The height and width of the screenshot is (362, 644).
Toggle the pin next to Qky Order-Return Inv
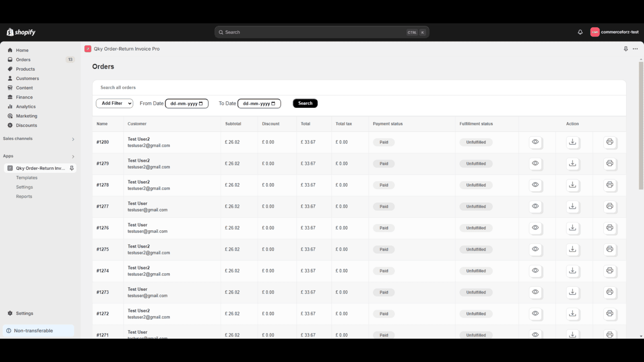pyautogui.click(x=71, y=168)
